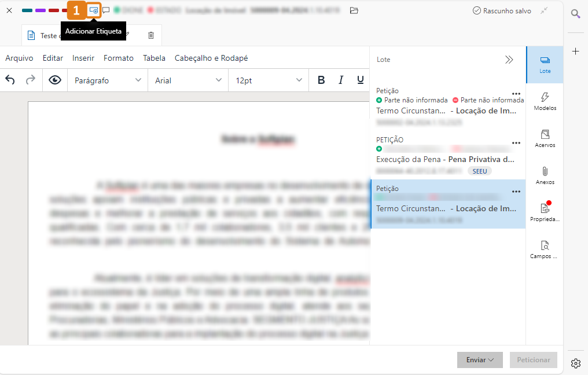
Task: Open the Anexos paperclip panel
Action: (545, 175)
